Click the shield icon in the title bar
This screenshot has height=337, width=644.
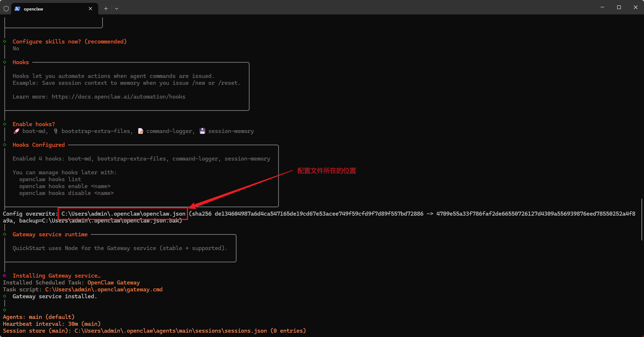click(x=6, y=8)
